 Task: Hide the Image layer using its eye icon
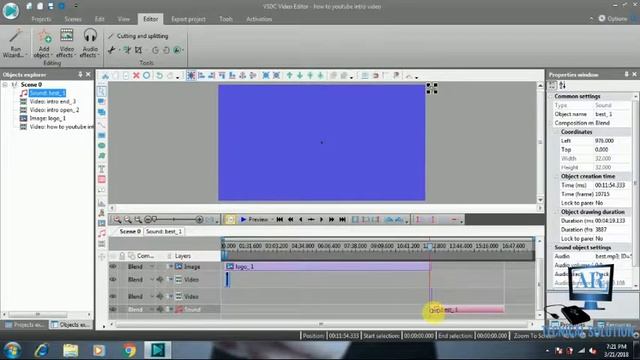[113, 267]
